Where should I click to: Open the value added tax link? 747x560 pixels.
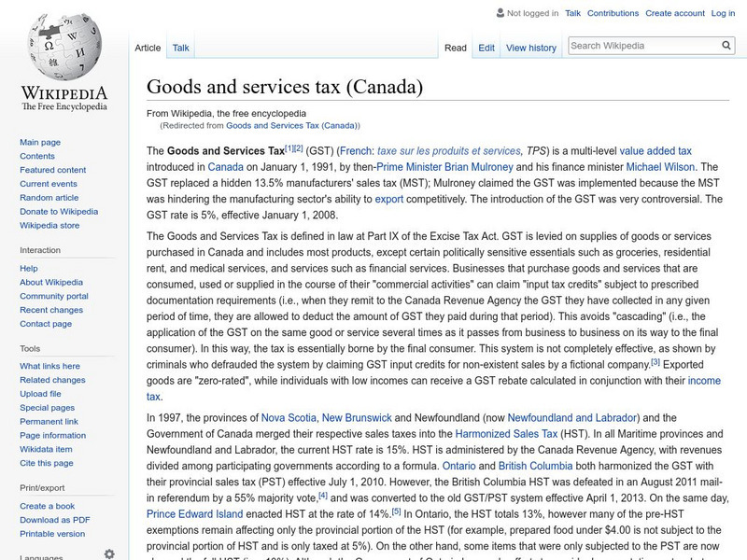655,151
